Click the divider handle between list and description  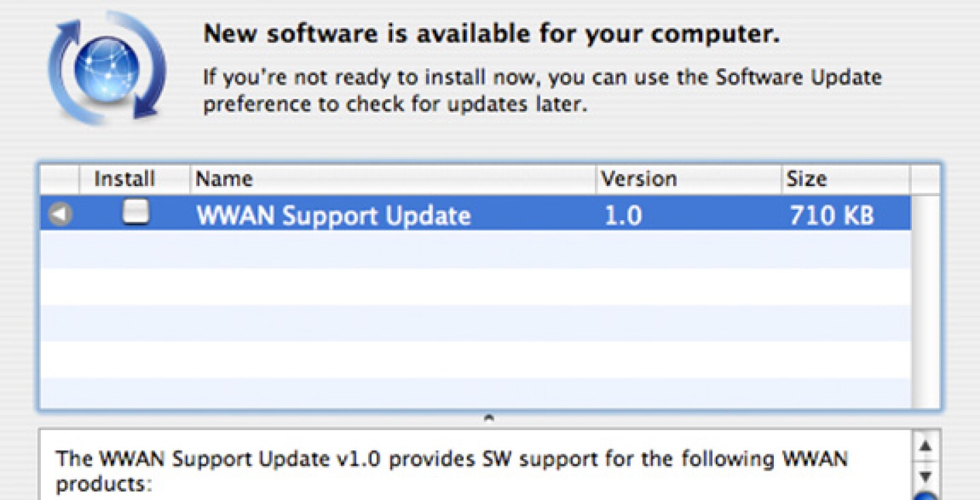click(489, 418)
